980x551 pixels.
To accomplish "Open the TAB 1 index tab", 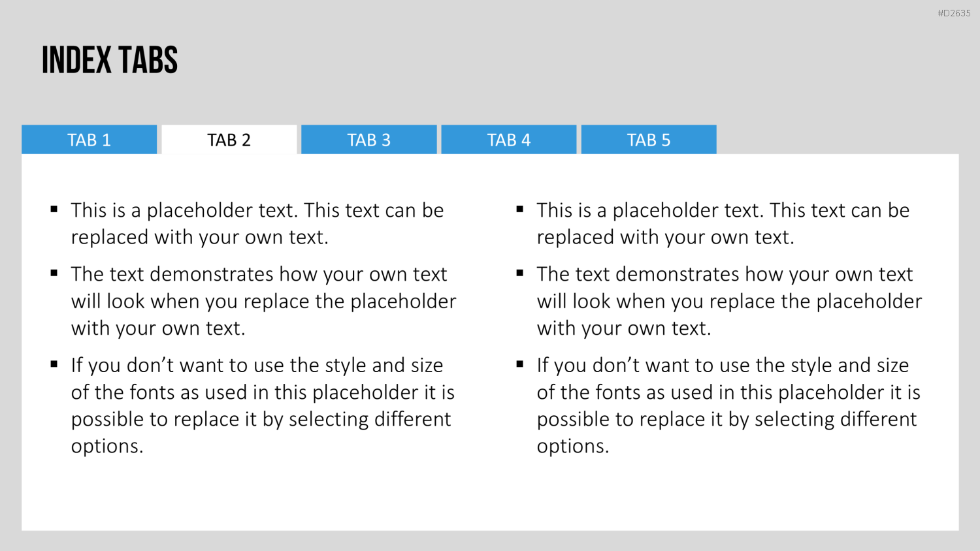I will (89, 140).
